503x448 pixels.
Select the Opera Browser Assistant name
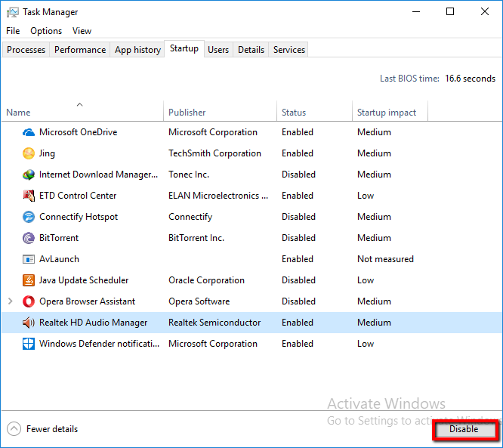click(87, 301)
